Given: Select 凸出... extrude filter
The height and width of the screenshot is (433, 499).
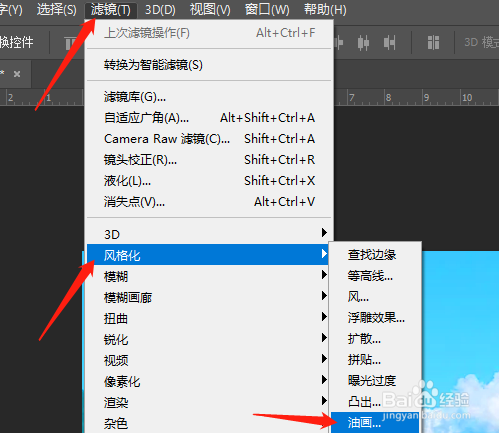Looking at the screenshot, I should pyautogui.click(x=375, y=402).
